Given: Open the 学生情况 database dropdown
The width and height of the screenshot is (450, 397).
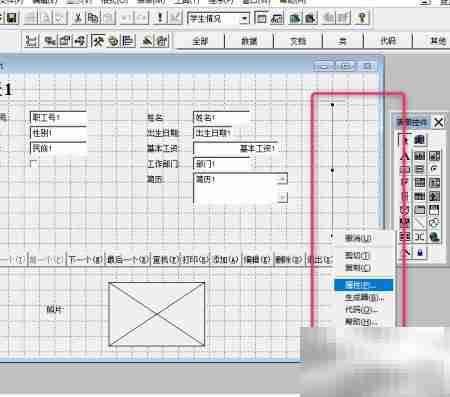Looking at the screenshot, I should 244,18.
